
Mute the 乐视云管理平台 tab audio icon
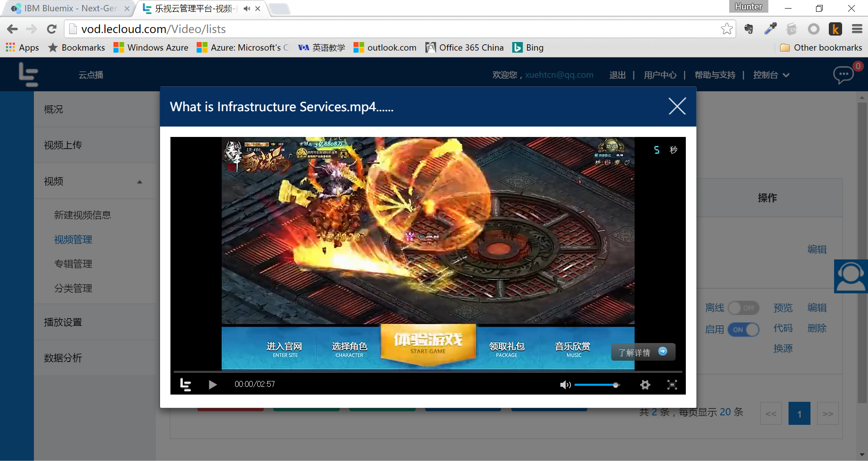tap(247, 9)
